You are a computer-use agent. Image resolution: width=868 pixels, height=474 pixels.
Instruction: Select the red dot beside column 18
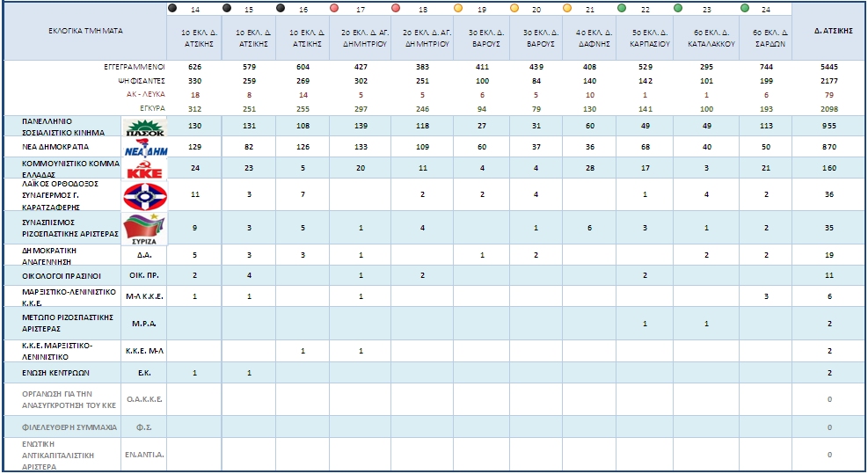(x=396, y=8)
